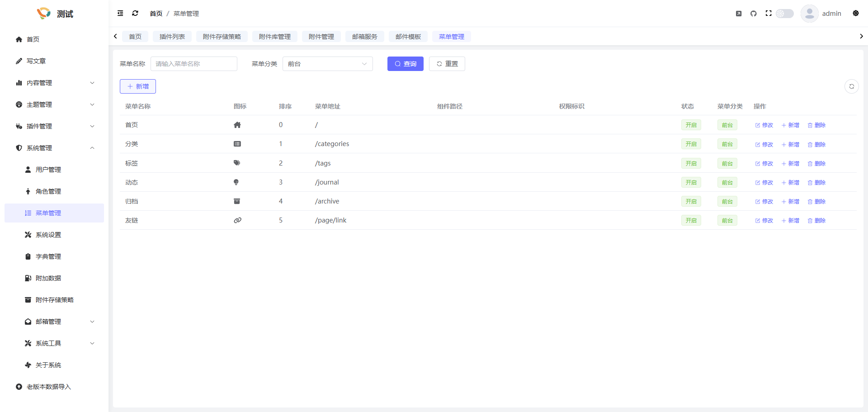
Task: Open the GitHub icon in the header
Action: [754, 13]
